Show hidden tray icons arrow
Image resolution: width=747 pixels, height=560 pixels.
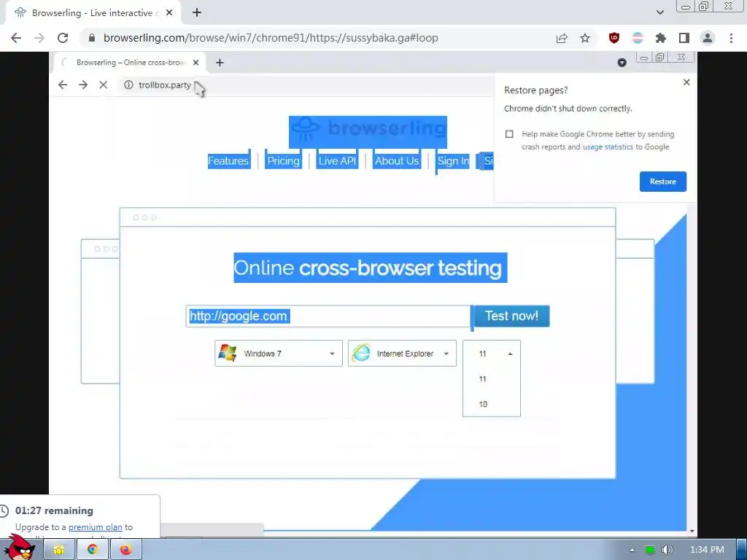pos(632,550)
